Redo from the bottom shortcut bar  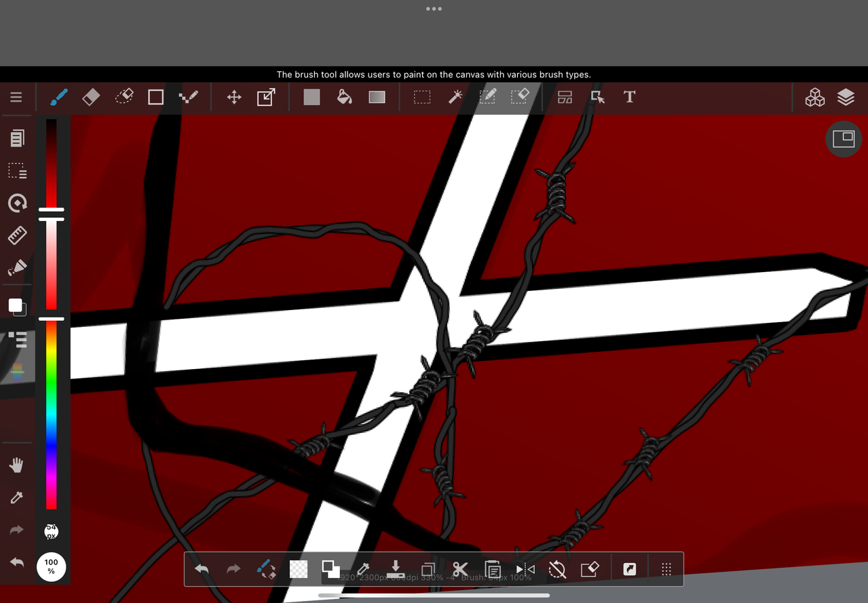[233, 569]
